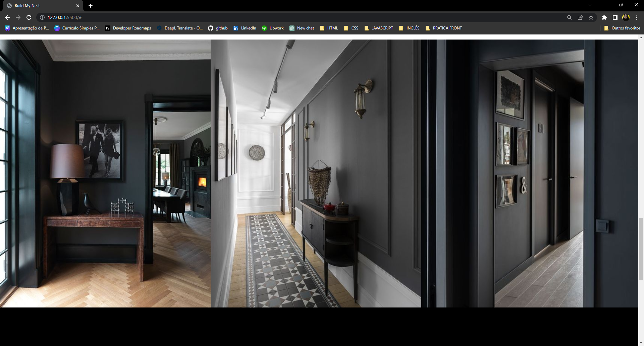The width and height of the screenshot is (644, 346).
Task: Open the zoom magnifier icon in address bar
Action: tap(569, 17)
